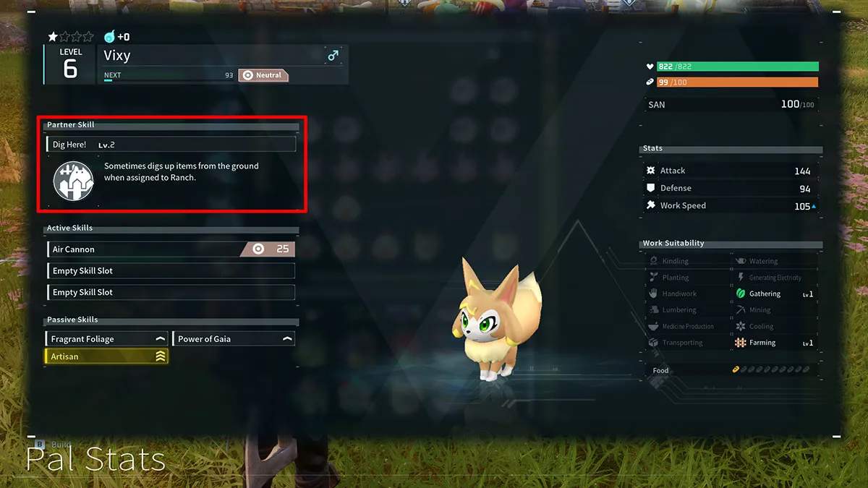Screen dimensions: 868x488
Task: Click the Neutral element badge
Action: [263, 75]
